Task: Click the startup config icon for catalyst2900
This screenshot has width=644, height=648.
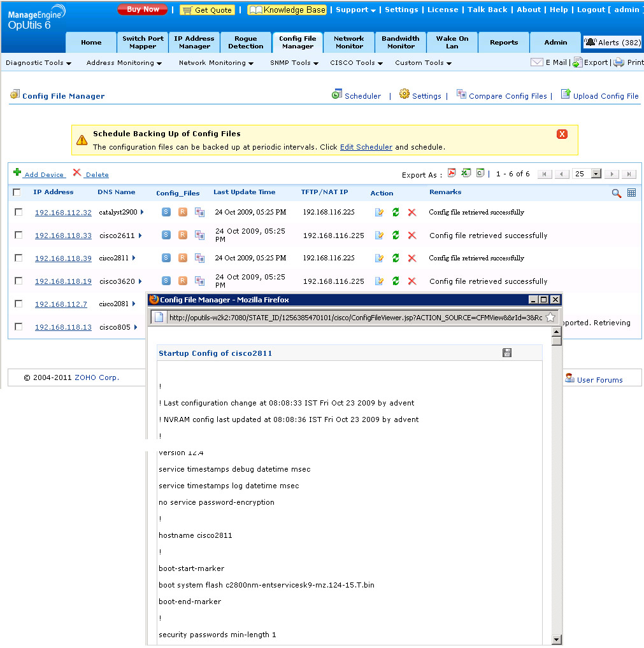Action: (166, 212)
